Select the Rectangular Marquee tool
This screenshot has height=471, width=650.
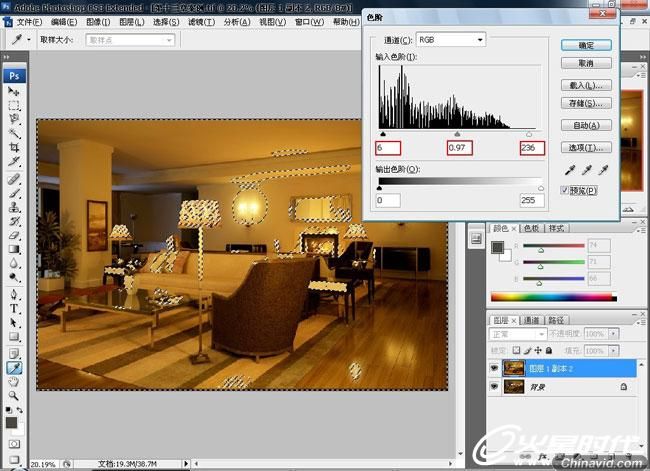click(14, 105)
